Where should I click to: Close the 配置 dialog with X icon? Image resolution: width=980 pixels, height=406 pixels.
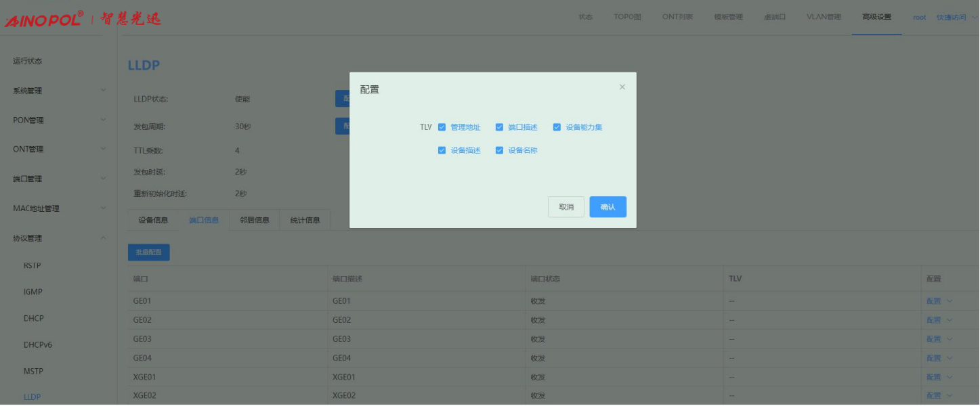click(x=622, y=87)
